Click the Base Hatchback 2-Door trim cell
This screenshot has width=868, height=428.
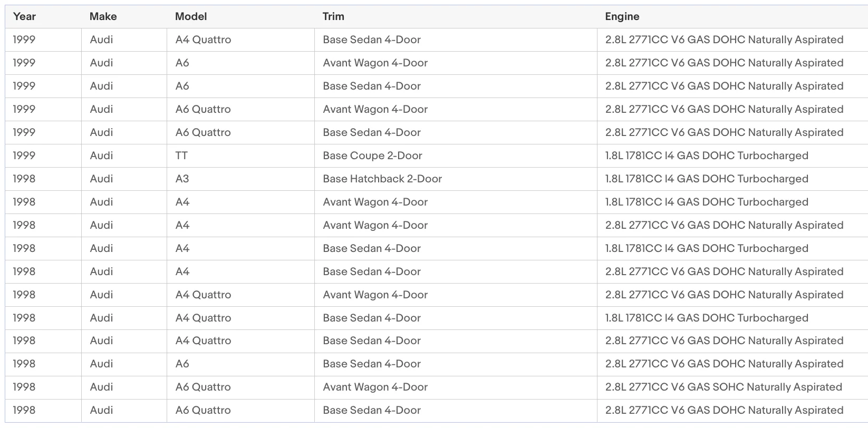[x=456, y=179]
